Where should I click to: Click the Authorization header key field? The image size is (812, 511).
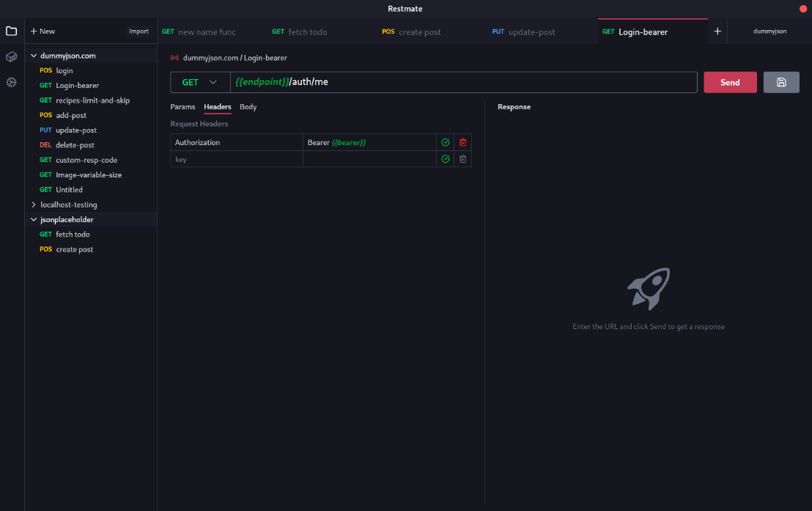pyautogui.click(x=237, y=142)
